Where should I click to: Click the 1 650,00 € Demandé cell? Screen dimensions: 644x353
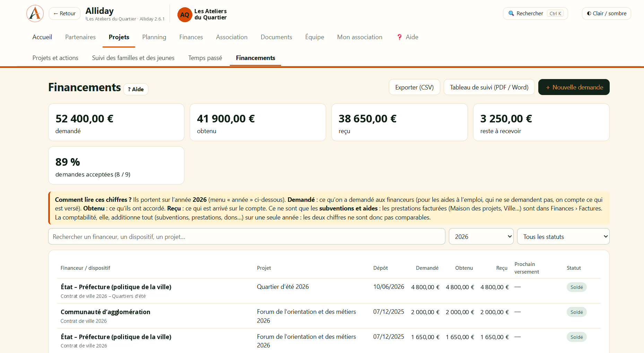425,337
